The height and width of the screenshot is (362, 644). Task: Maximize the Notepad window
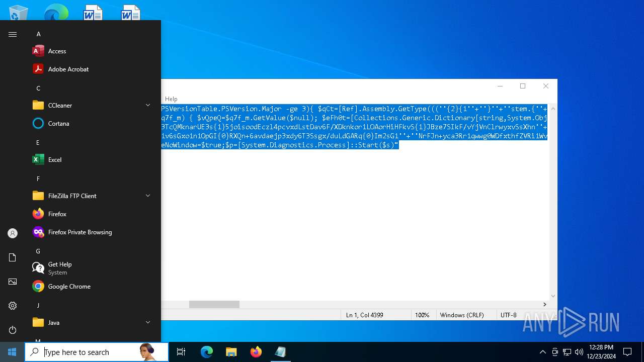(x=523, y=86)
